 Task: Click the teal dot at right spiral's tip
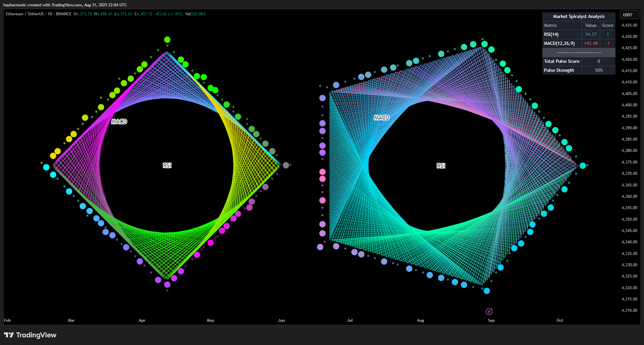(x=583, y=166)
